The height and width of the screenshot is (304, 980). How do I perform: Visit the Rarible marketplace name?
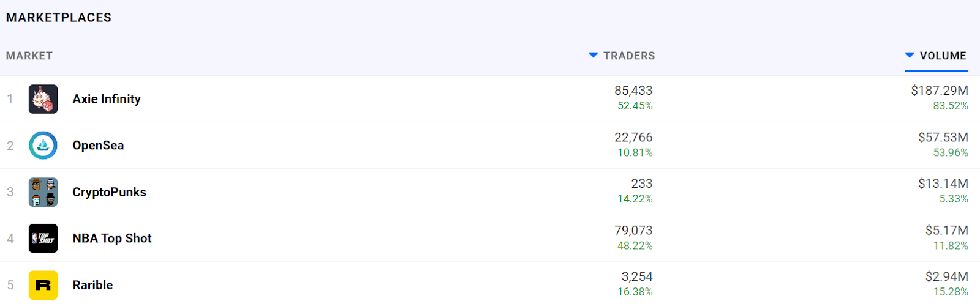coord(92,285)
